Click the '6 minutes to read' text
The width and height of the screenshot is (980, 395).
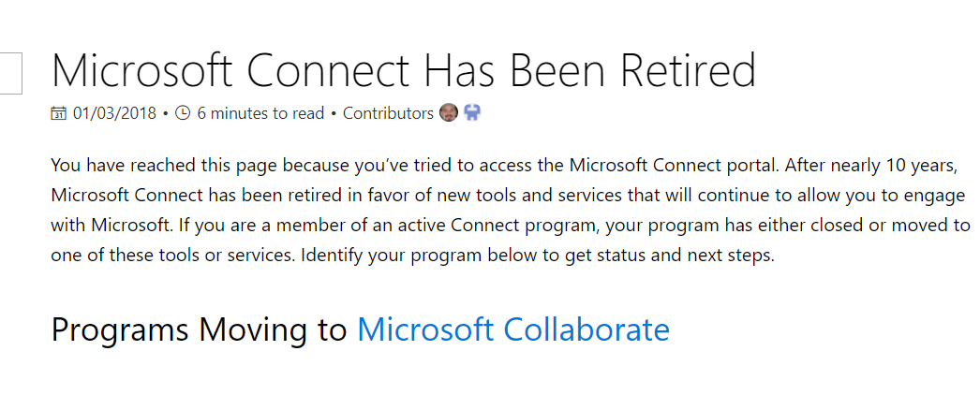[260, 113]
